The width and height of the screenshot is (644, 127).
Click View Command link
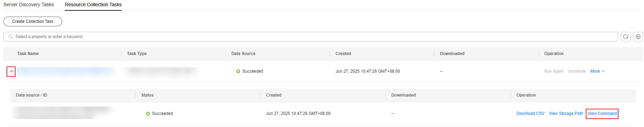pyautogui.click(x=602, y=114)
